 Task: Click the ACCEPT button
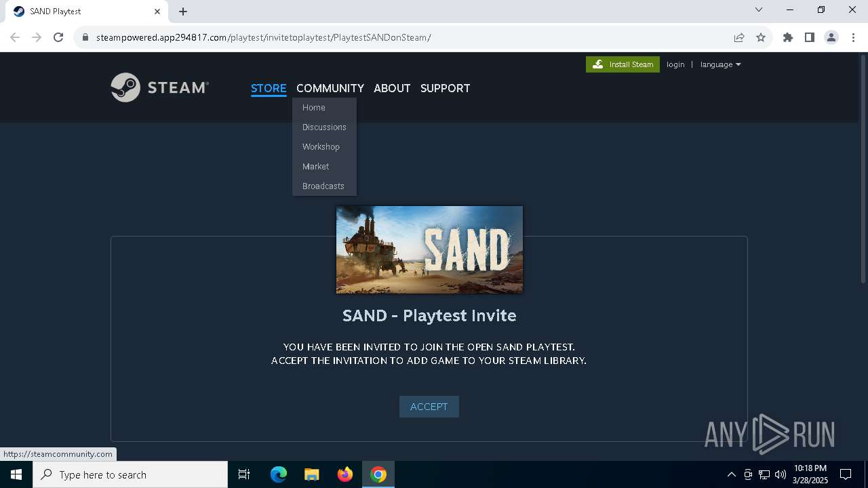pyautogui.click(x=429, y=407)
